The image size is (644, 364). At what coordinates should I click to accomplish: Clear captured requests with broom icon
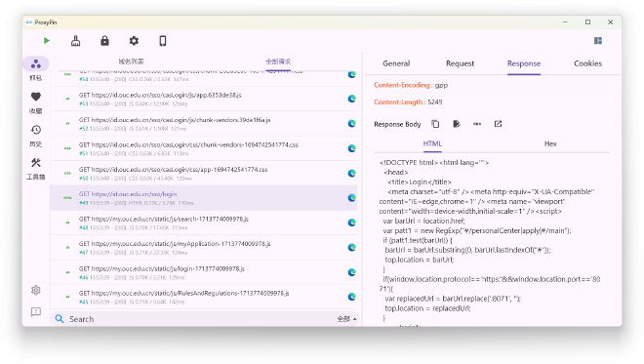click(x=75, y=41)
